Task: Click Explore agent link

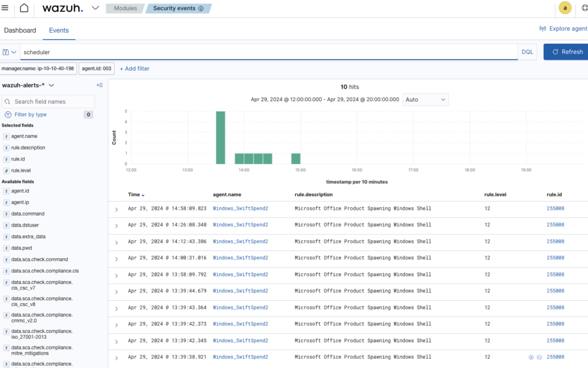Action: coord(563,29)
